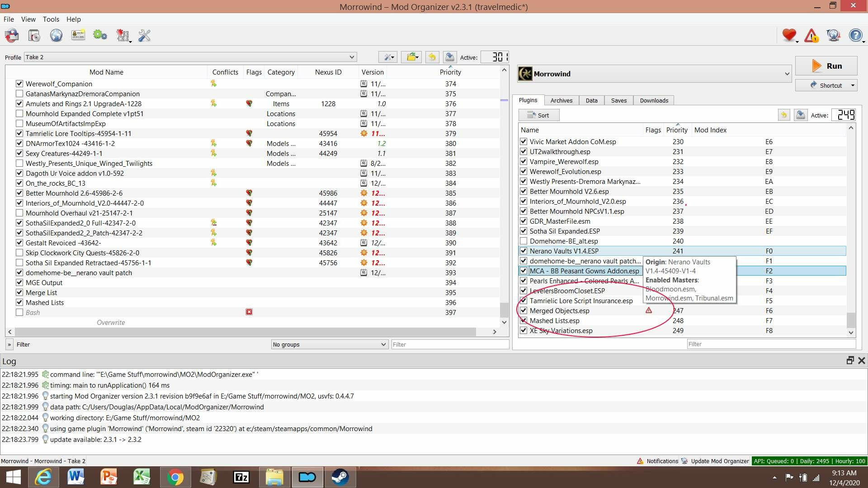The width and height of the screenshot is (868, 488).
Task: Click the Run button
Action: point(826,66)
